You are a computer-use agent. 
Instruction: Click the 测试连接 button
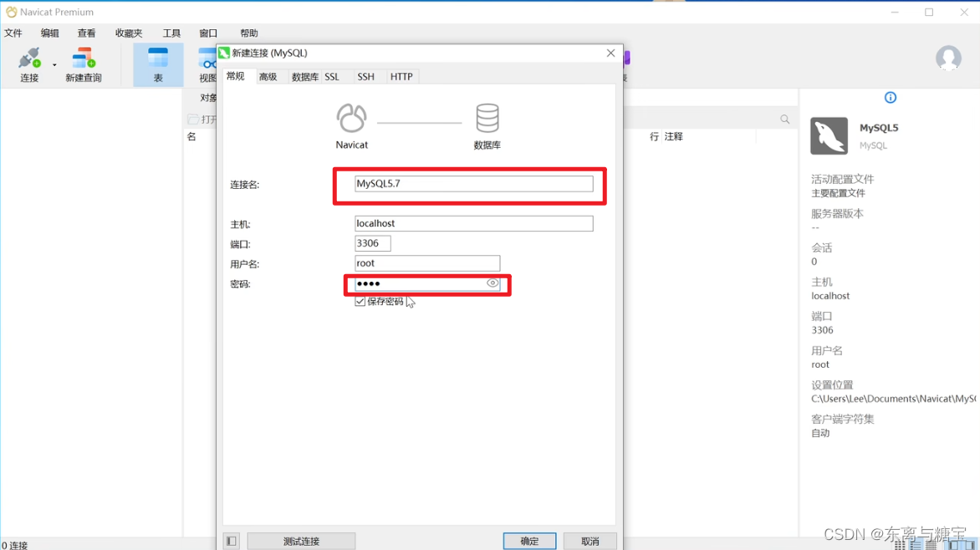(301, 542)
